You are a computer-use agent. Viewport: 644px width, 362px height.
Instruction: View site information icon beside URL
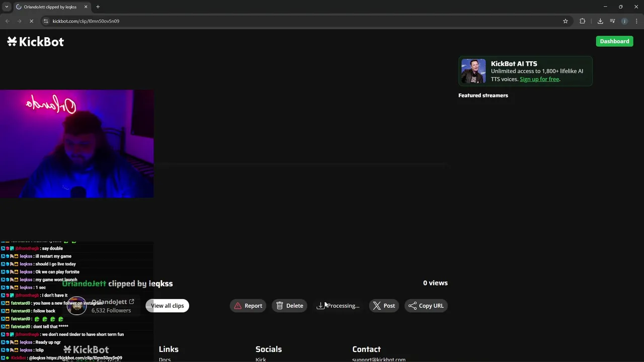(46, 21)
